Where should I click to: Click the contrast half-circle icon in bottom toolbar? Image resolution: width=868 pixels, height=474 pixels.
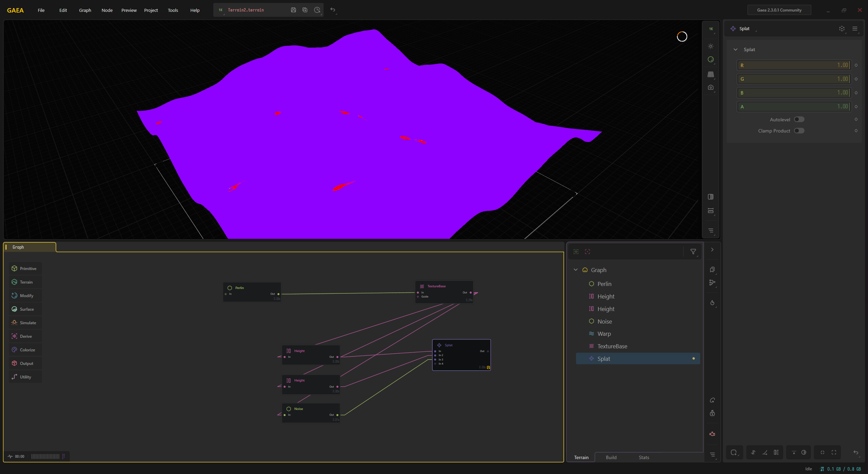pos(804,453)
